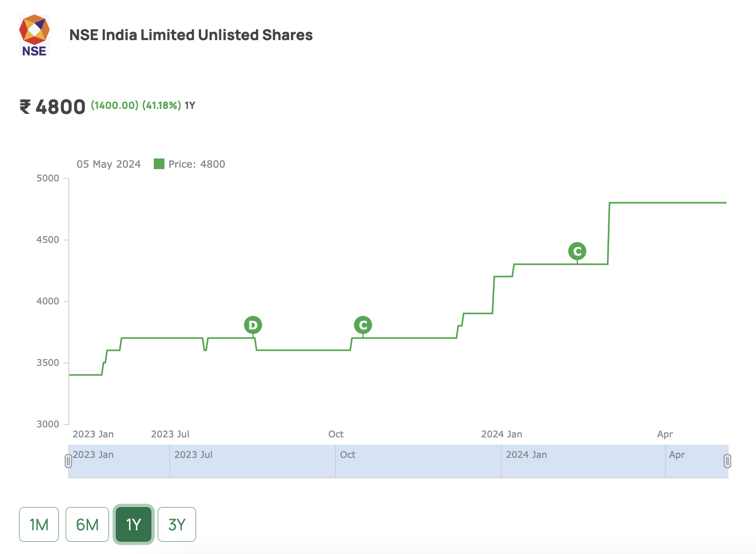Click the right range slider handle
The image size is (756, 554).
pyautogui.click(x=728, y=462)
